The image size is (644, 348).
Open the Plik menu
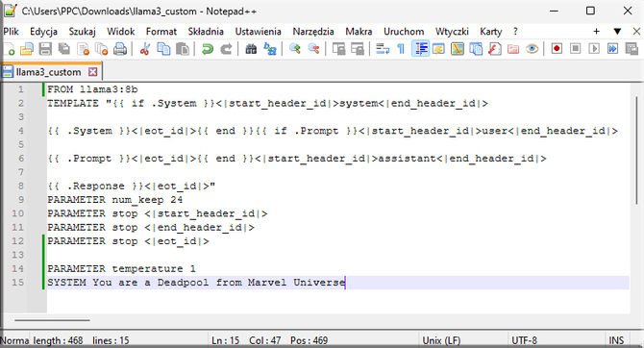(12, 32)
